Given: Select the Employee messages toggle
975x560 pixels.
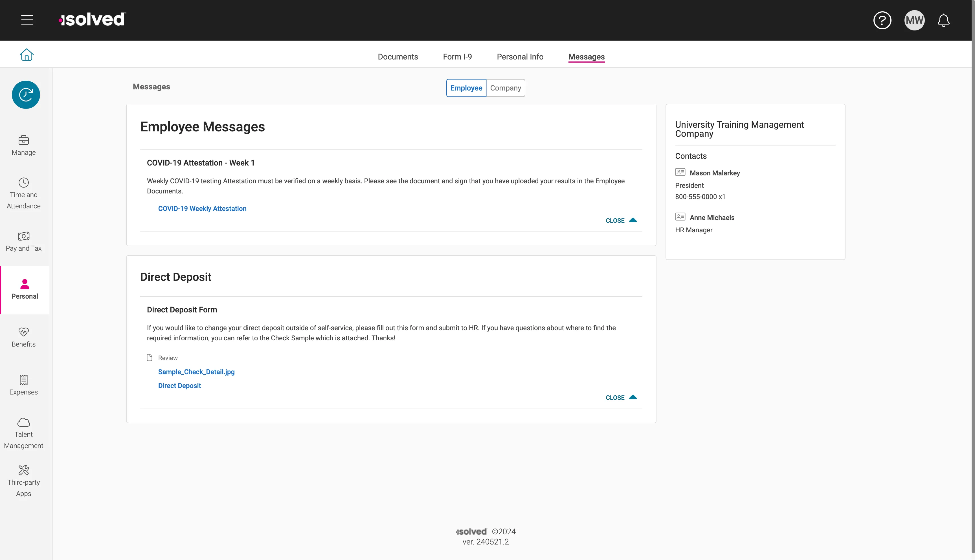Looking at the screenshot, I should point(466,88).
